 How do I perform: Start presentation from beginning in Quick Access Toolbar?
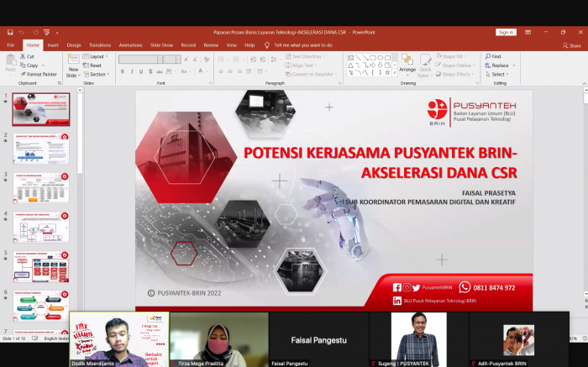46,32
